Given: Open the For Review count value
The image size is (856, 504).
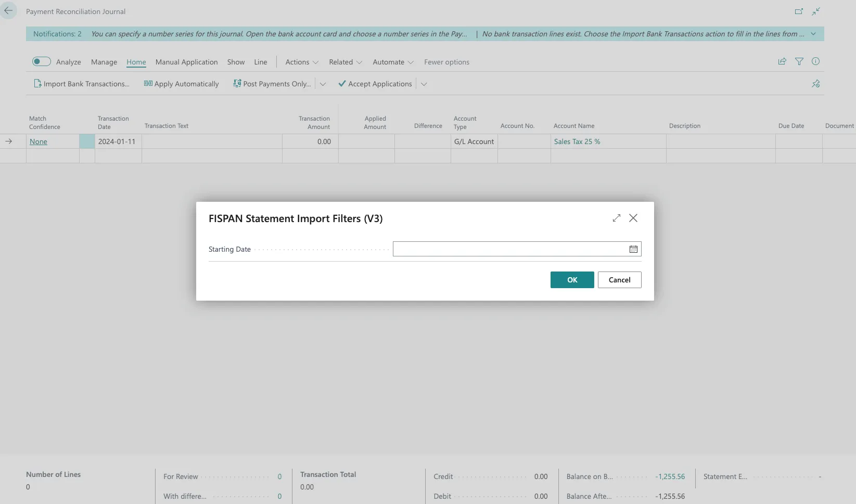Looking at the screenshot, I should coord(279,476).
